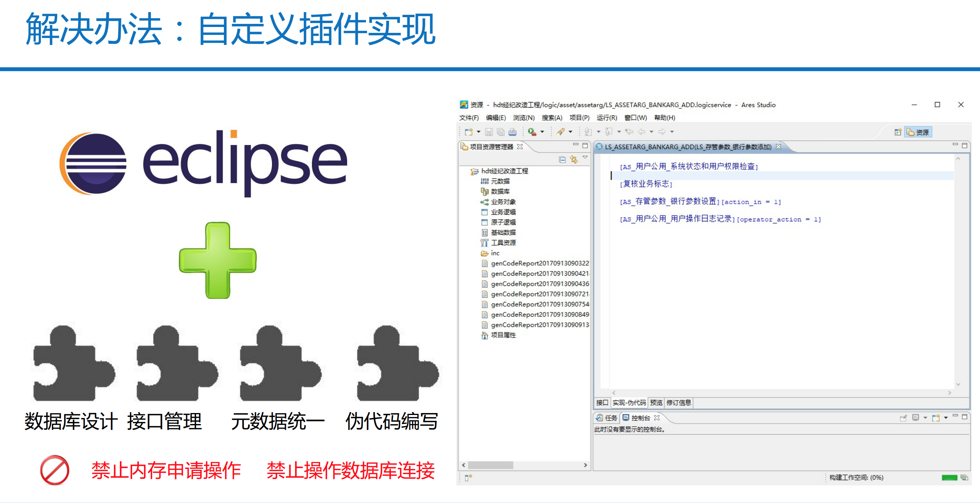
Task: Open the 帮助(H) menu
Action: [665, 118]
